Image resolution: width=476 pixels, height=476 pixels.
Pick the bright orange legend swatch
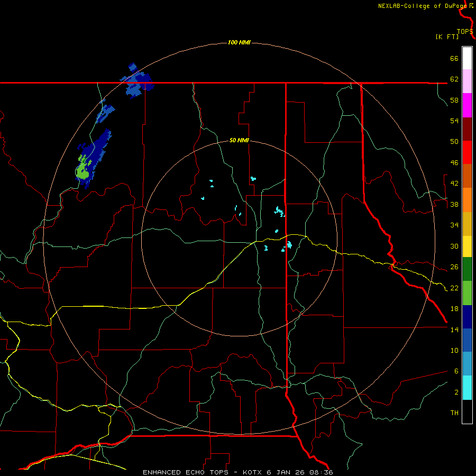pos(467,200)
